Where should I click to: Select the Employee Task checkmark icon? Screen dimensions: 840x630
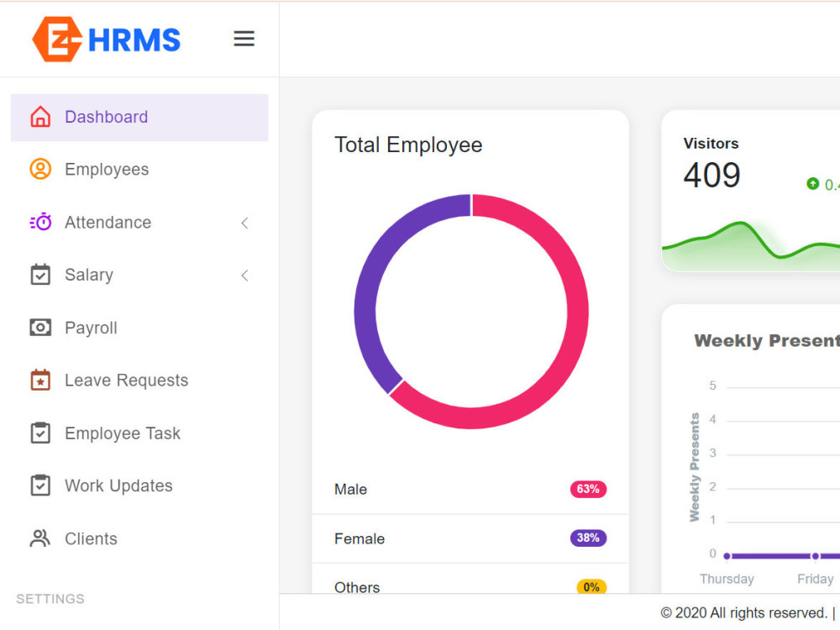click(39, 433)
